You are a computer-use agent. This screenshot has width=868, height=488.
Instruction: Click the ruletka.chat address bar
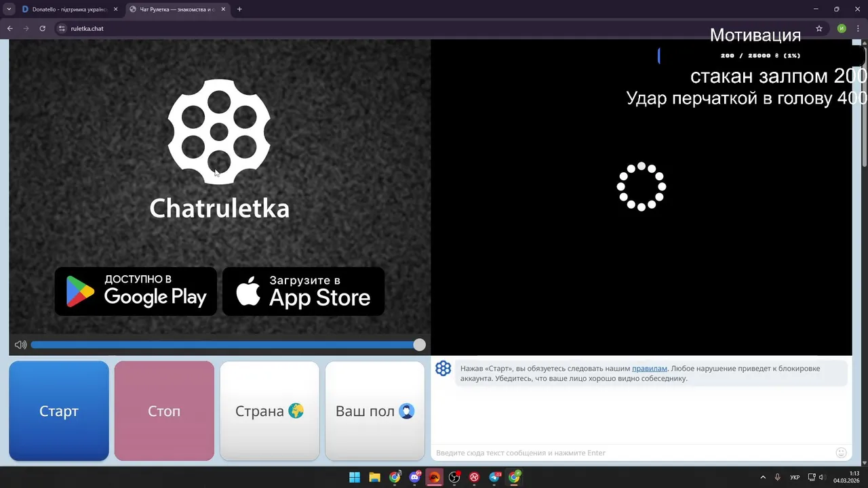click(x=434, y=28)
